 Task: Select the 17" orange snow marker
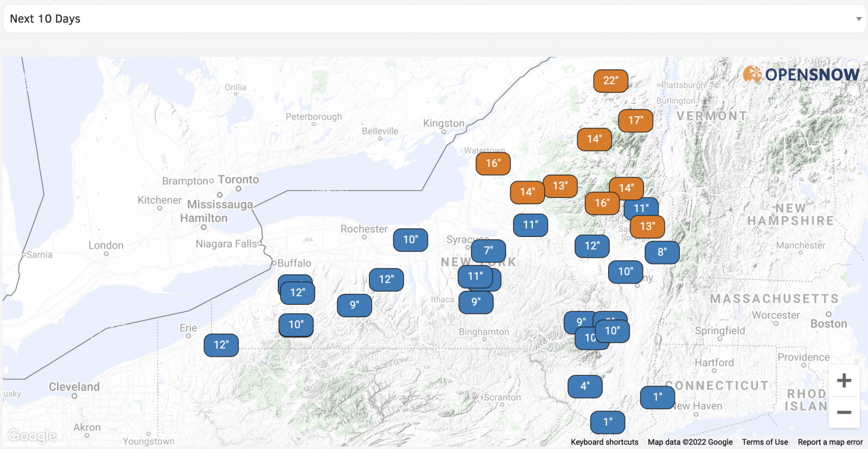pyautogui.click(x=636, y=120)
